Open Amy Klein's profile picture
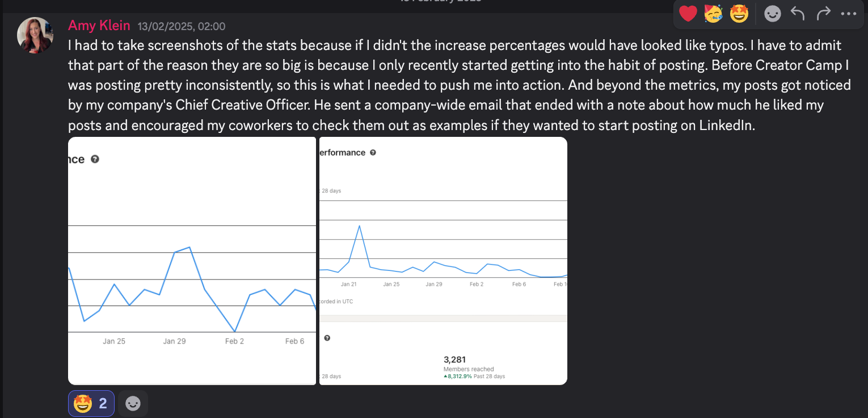Viewport: 868px width, 418px height. click(x=35, y=35)
